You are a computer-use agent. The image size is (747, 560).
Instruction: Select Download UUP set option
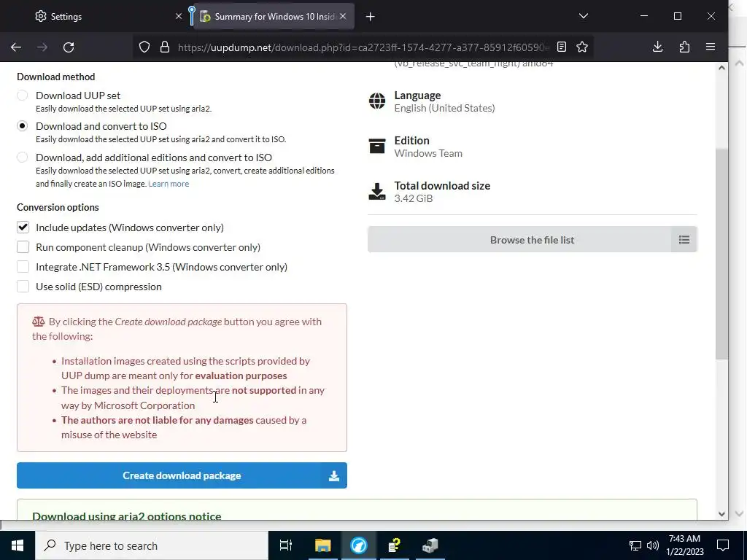(23, 96)
